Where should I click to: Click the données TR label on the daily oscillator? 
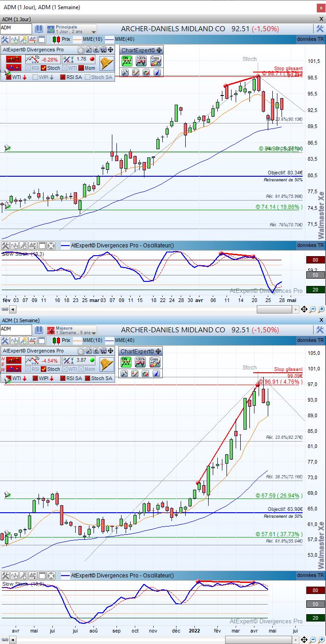click(x=310, y=246)
